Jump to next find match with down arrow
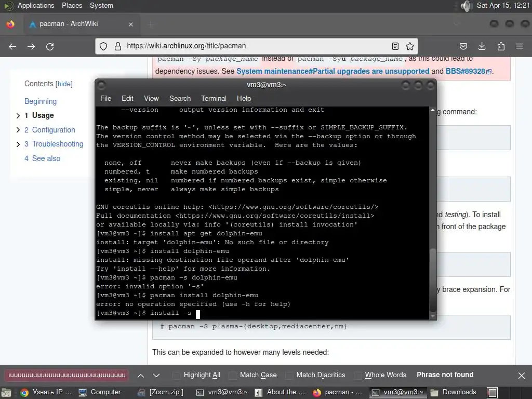 [156, 375]
